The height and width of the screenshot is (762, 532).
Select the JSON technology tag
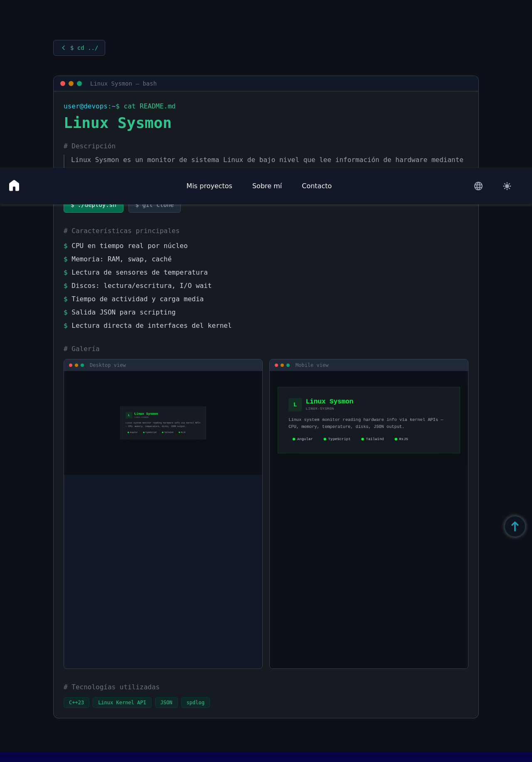[166, 703]
